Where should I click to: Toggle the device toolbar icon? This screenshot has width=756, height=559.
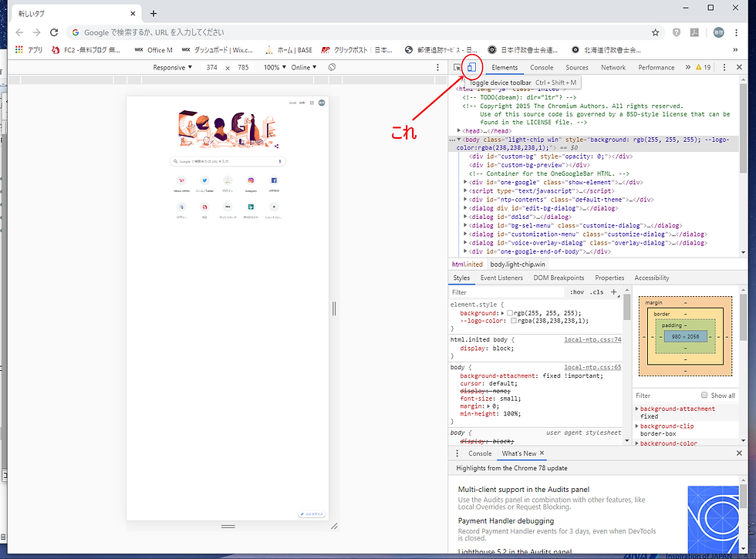pos(471,68)
